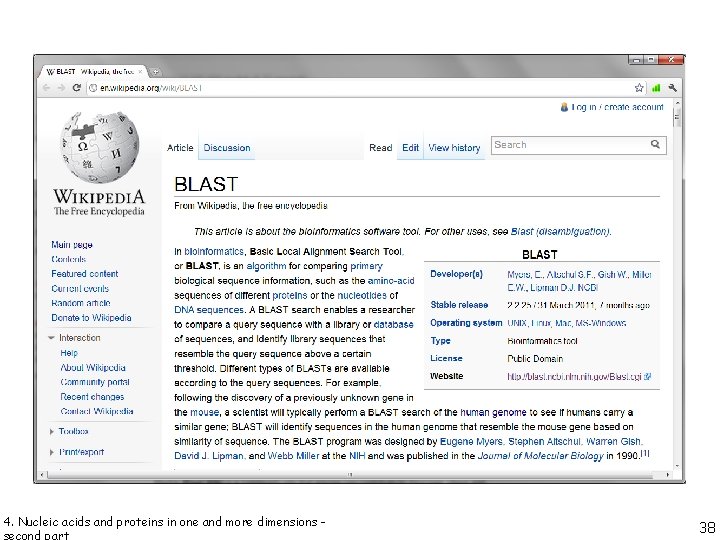Click the search magnifier icon
Image resolution: width=720 pixels, height=540 pixels.
(655, 145)
